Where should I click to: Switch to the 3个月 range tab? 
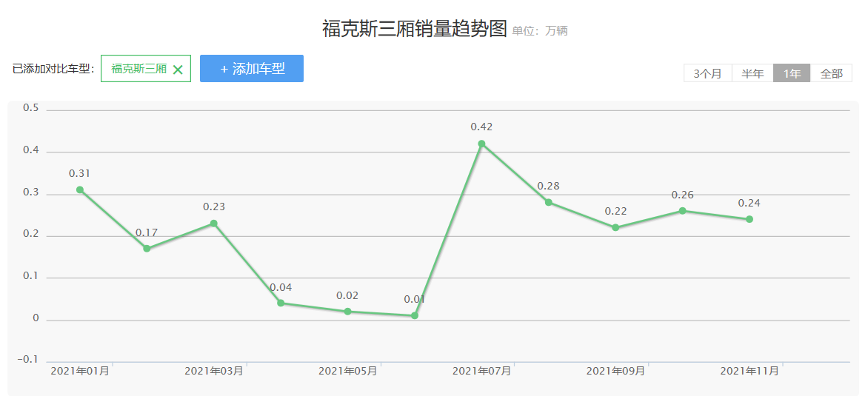coord(708,73)
